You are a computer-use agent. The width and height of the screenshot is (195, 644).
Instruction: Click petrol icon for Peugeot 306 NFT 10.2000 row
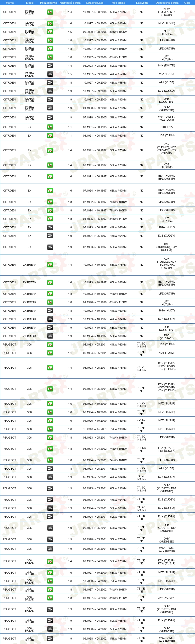pos(50,429)
